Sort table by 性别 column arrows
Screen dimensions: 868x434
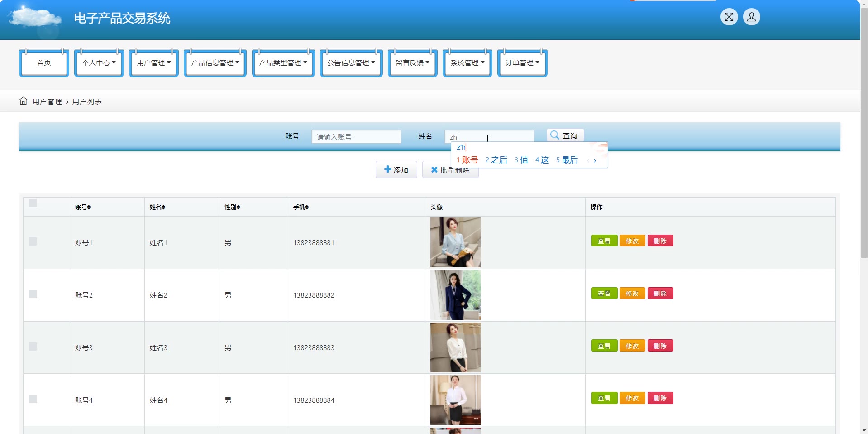click(238, 207)
